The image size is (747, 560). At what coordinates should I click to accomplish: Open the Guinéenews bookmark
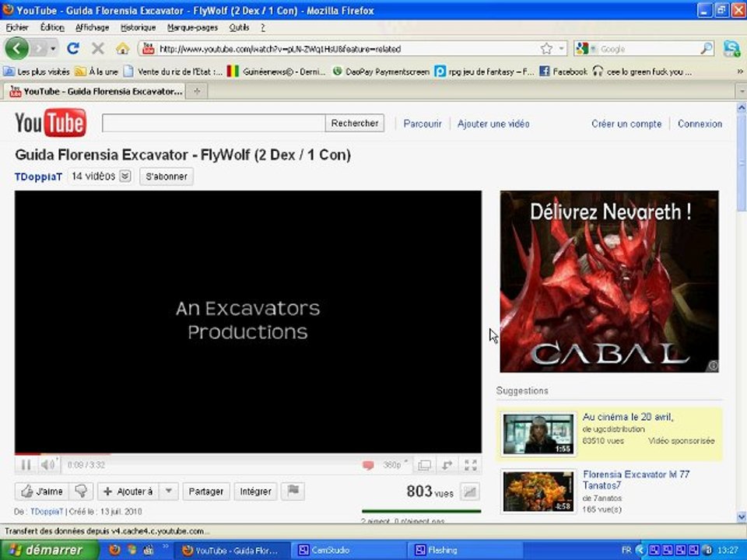(276, 72)
